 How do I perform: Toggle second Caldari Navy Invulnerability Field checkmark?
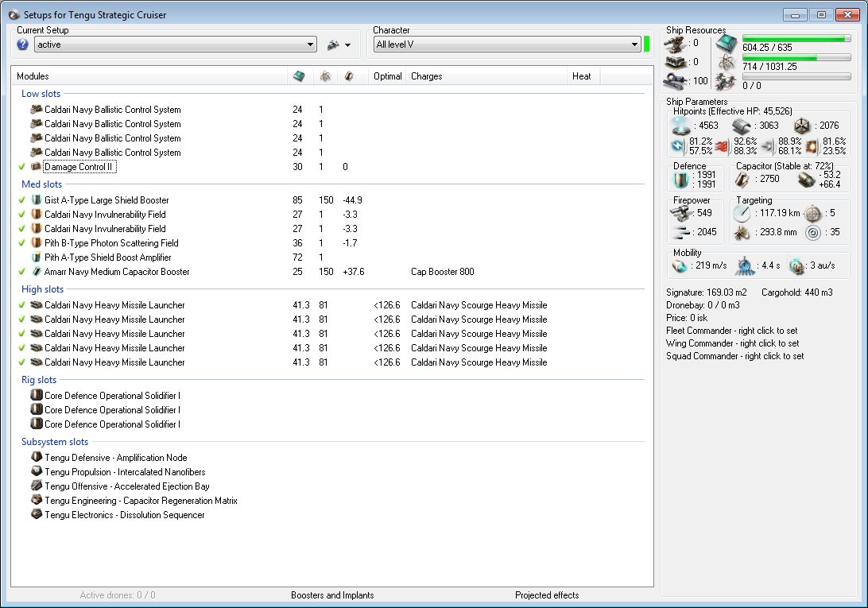21,229
